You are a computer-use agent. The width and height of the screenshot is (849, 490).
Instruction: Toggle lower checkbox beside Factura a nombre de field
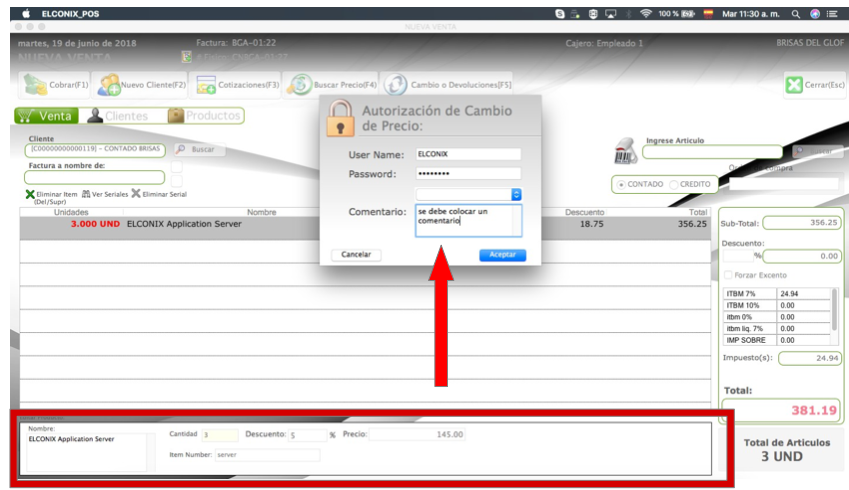[x=177, y=180]
